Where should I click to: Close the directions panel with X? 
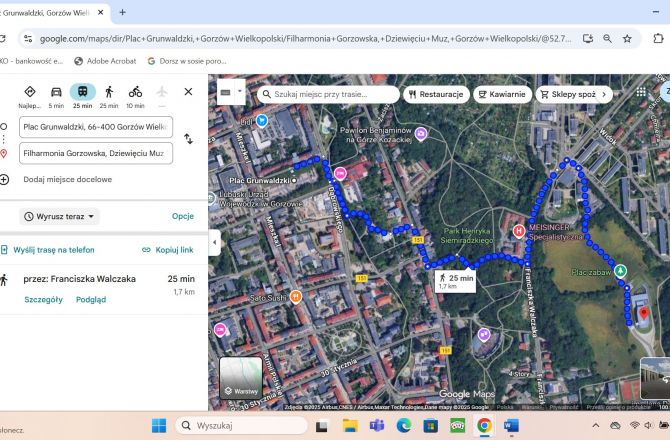[x=188, y=92]
